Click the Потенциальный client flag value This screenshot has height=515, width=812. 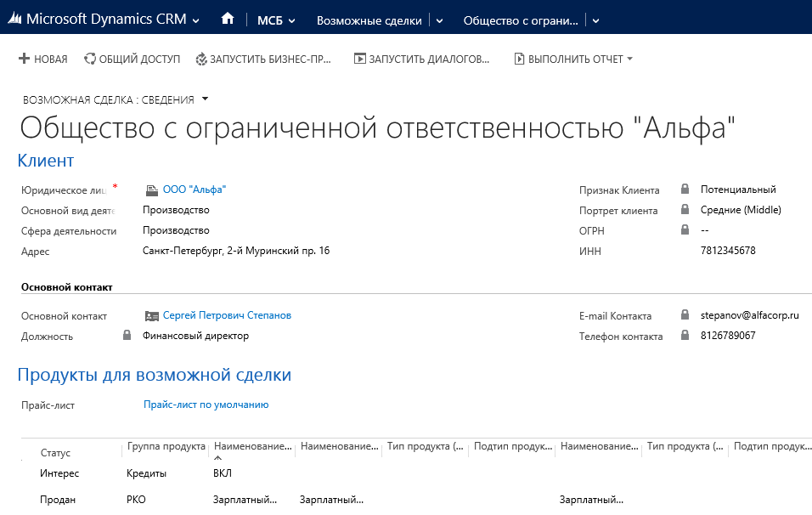pos(738,190)
